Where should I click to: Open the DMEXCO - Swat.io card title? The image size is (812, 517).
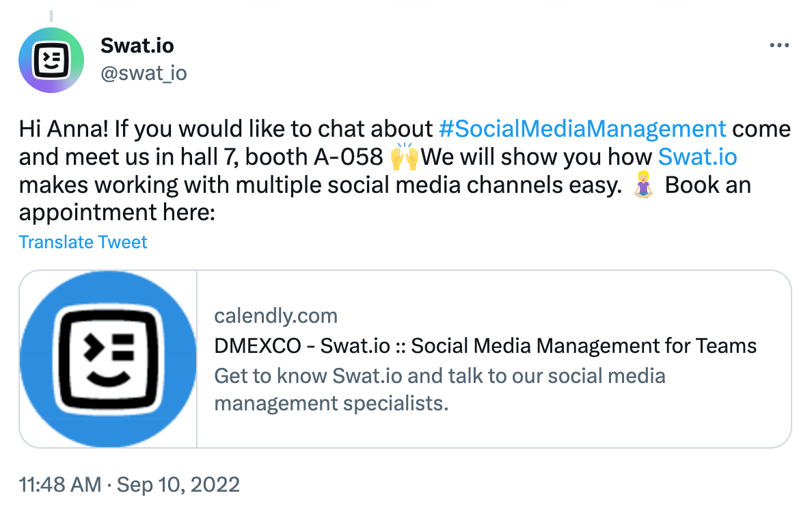click(x=485, y=345)
